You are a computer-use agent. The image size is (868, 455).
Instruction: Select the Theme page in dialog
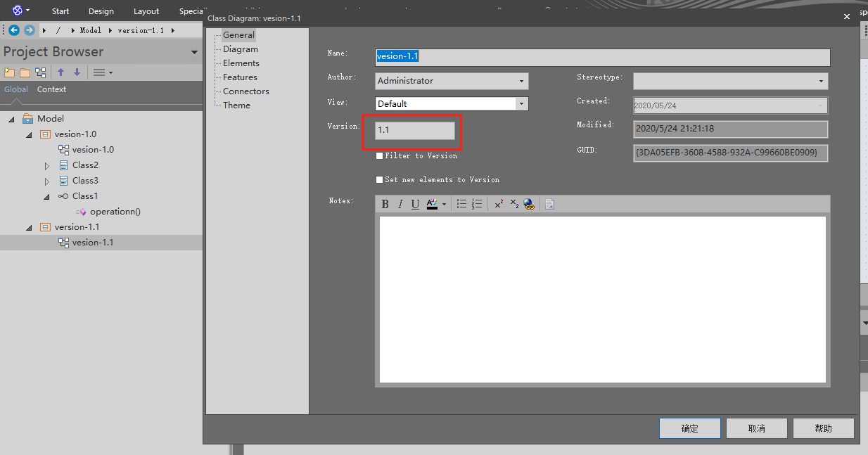coord(236,105)
